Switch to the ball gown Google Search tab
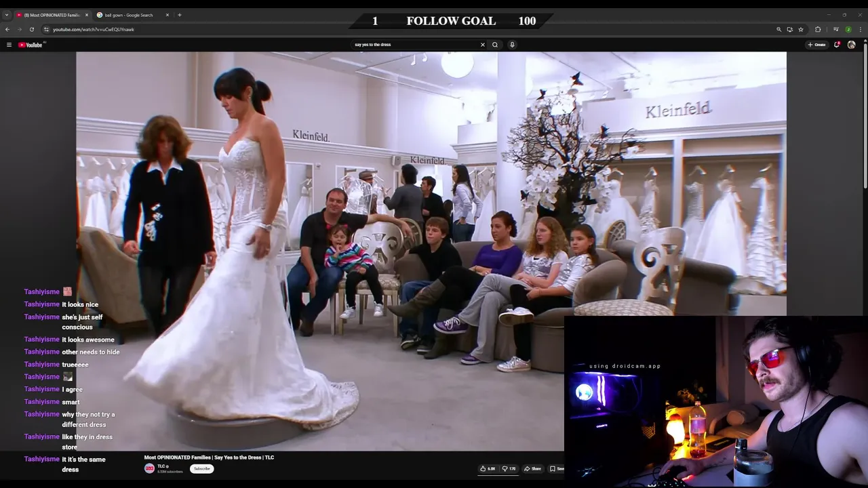 129,15
